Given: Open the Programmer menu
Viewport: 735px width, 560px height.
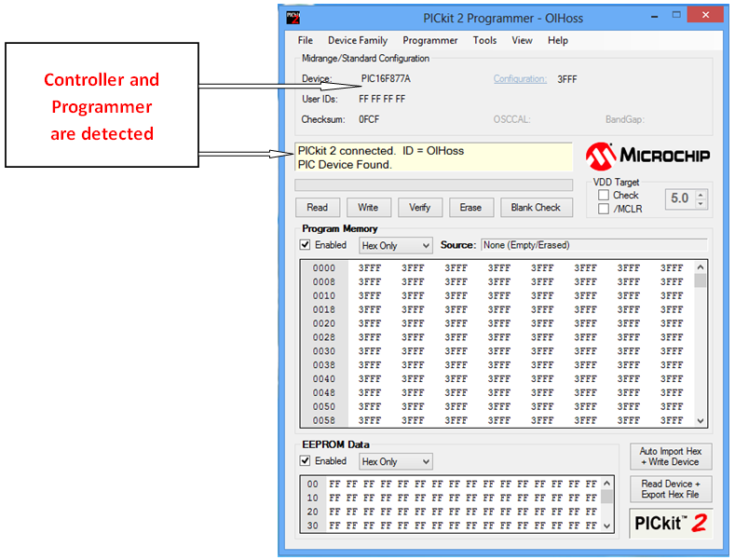Looking at the screenshot, I should (429, 40).
